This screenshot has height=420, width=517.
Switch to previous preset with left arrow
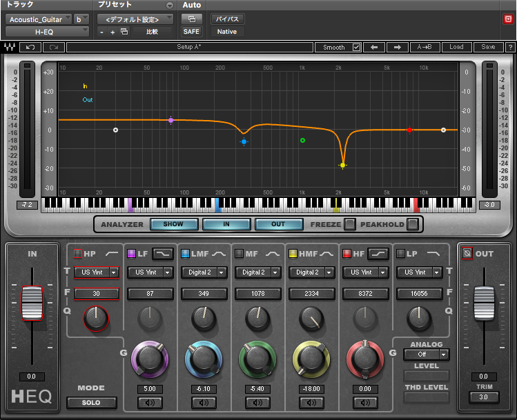click(374, 47)
